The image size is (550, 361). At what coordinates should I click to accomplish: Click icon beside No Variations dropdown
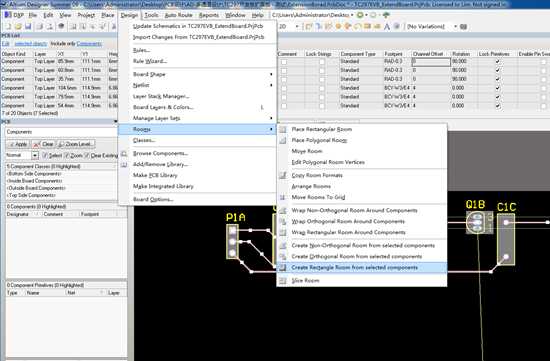[x=463, y=26]
